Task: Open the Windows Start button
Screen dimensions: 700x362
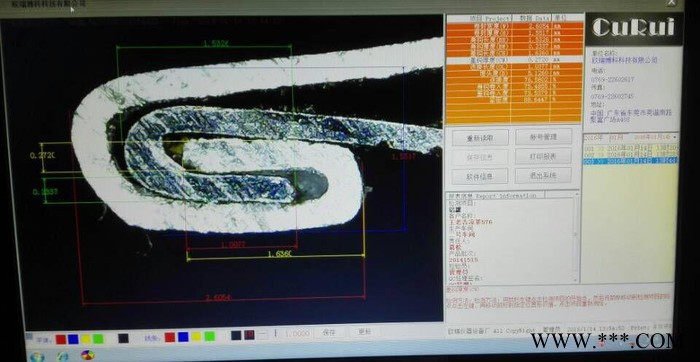Action: coord(37,356)
